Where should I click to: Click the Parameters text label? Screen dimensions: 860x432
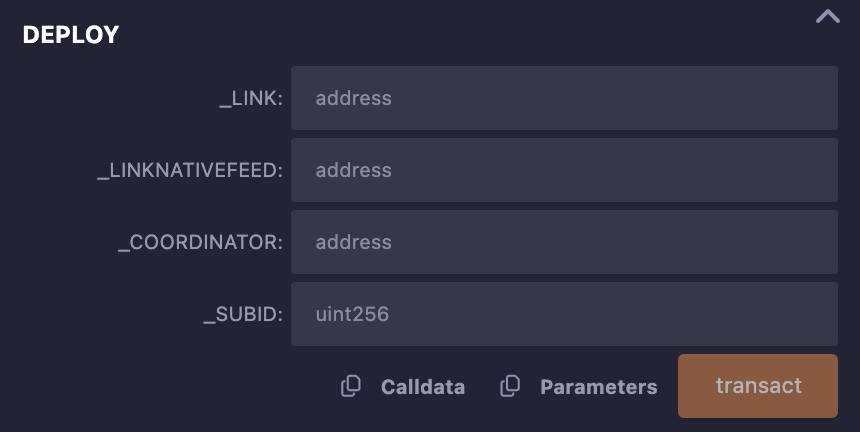point(598,387)
